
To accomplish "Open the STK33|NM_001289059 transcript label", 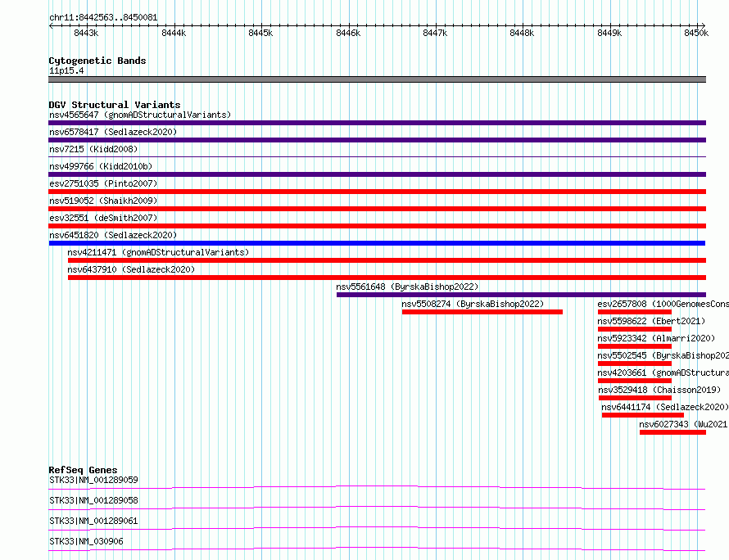I will [x=93, y=480].
